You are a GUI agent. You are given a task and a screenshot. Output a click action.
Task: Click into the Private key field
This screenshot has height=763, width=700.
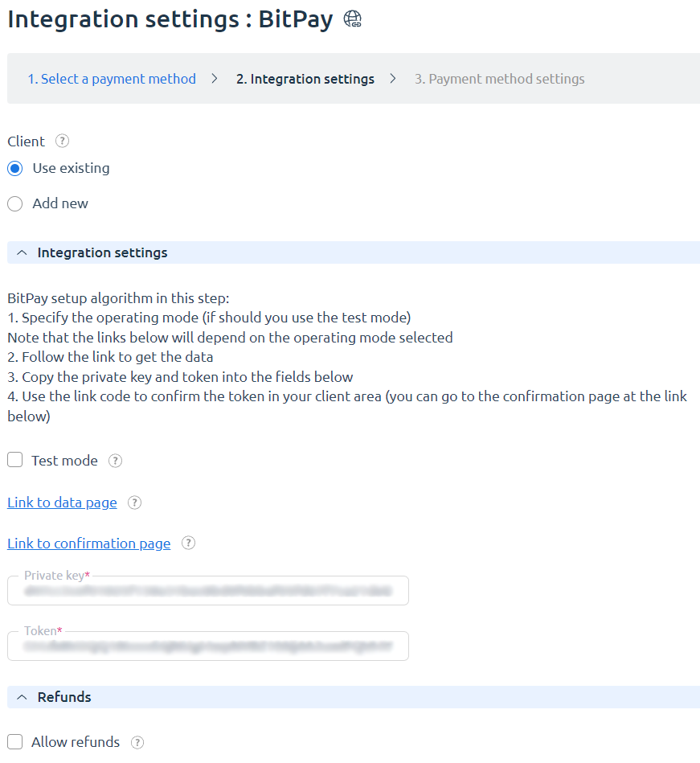208,591
